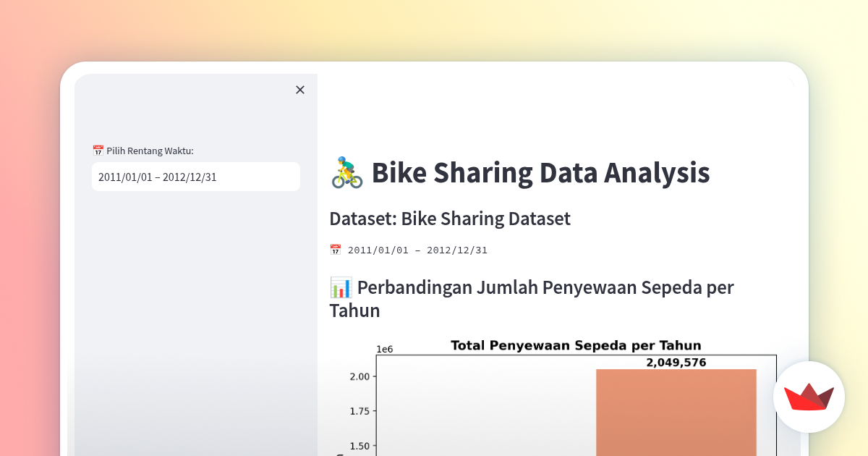Click the '2011/01/01 – 2012/12/31' text under the dataset
868x456 pixels.
click(x=418, y=249)
